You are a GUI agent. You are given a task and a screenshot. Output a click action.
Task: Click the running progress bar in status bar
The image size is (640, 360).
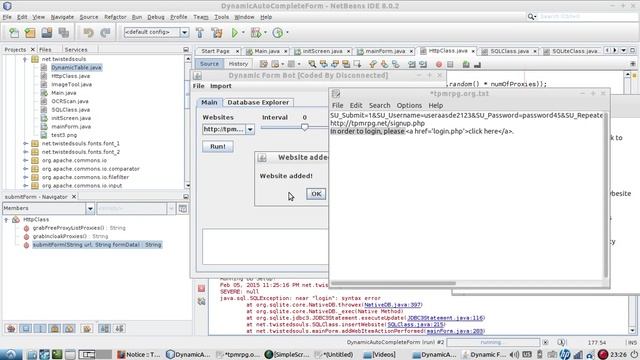(493, 342)
